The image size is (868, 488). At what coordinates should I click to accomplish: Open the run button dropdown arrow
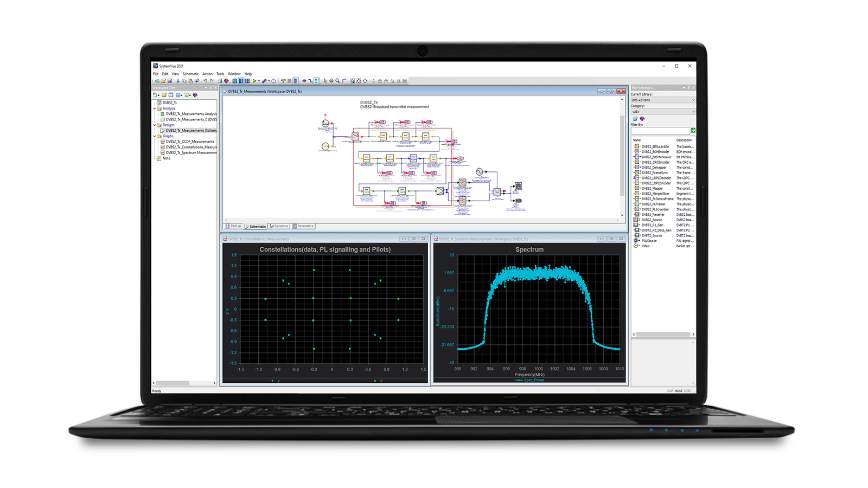pos(259,81)
